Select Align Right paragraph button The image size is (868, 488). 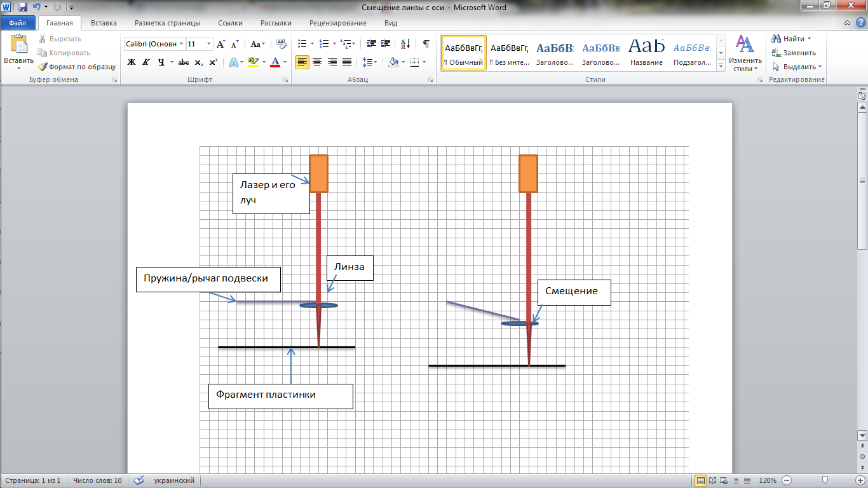(332, 62)
